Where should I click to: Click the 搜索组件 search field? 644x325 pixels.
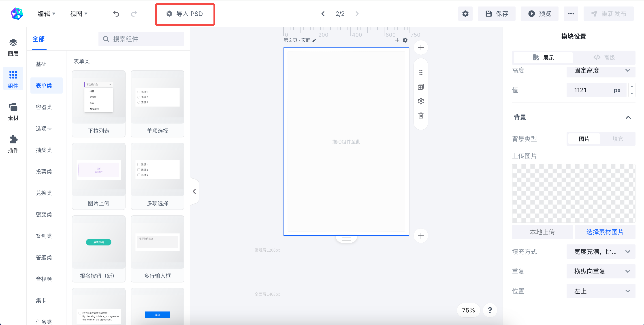pyautogui.click(x=141, y=39)
